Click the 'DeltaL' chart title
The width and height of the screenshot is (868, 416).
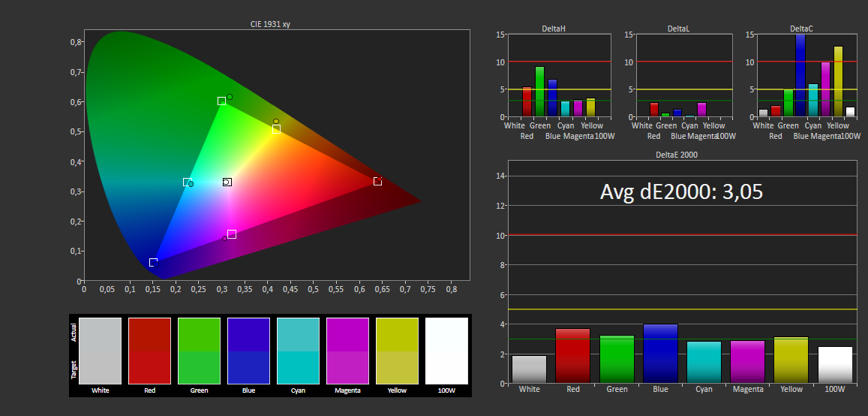pyautogui.click(x=678, y=29)
